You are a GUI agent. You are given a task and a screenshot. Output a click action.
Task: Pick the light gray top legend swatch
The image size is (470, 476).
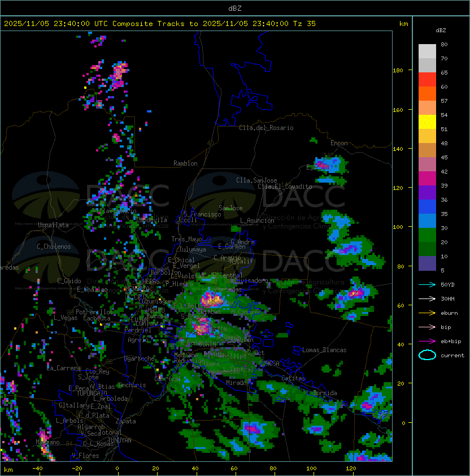tap(427, 51)
